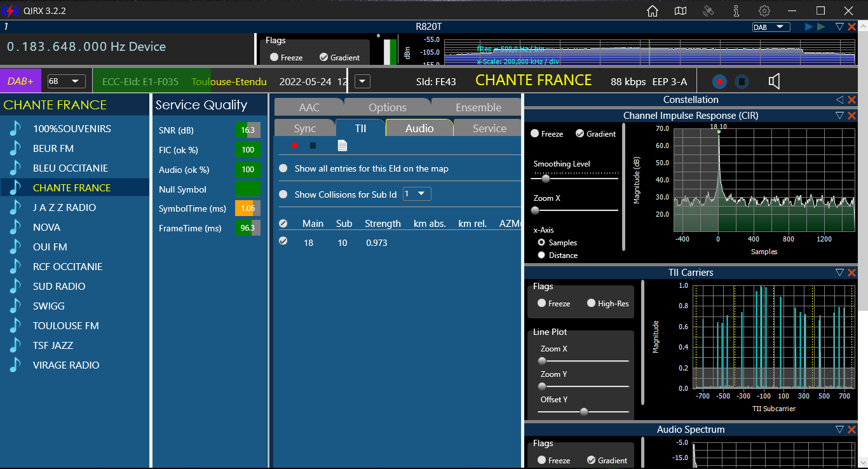
Task: Close the Audio Spectrum panel
Action: pos(851,430)
